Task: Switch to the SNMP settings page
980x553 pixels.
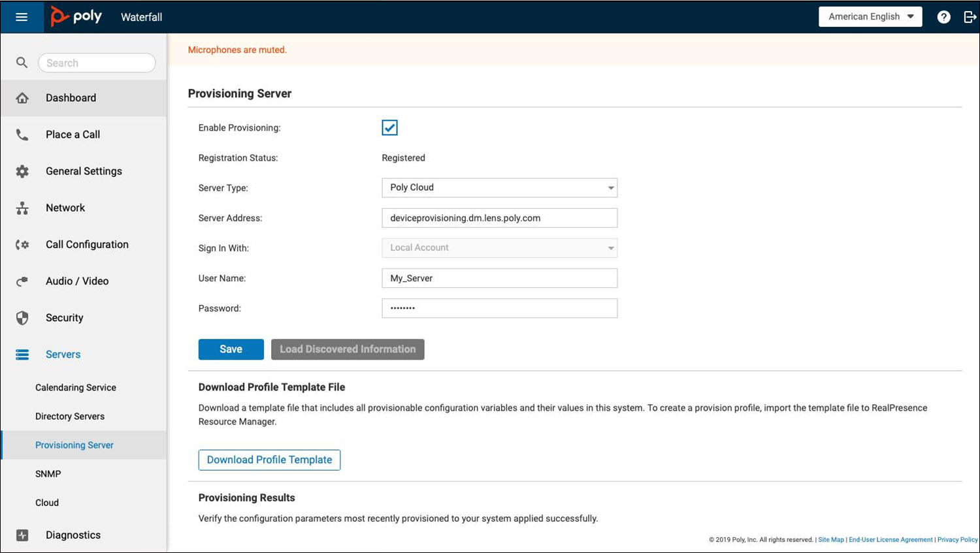Action: (x=48, y=473)
